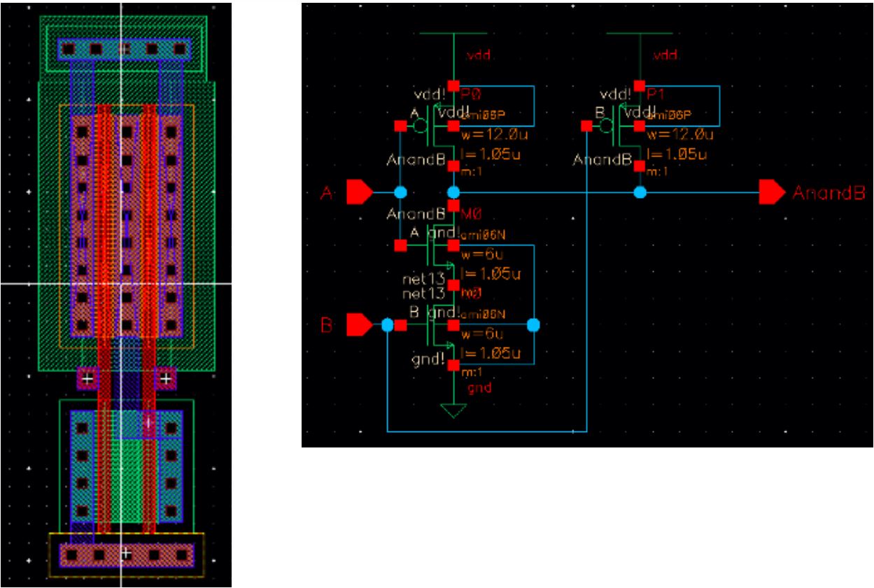
Task: Click the leftmost contact of the bottom ground rail
Action: coord(71,555)
